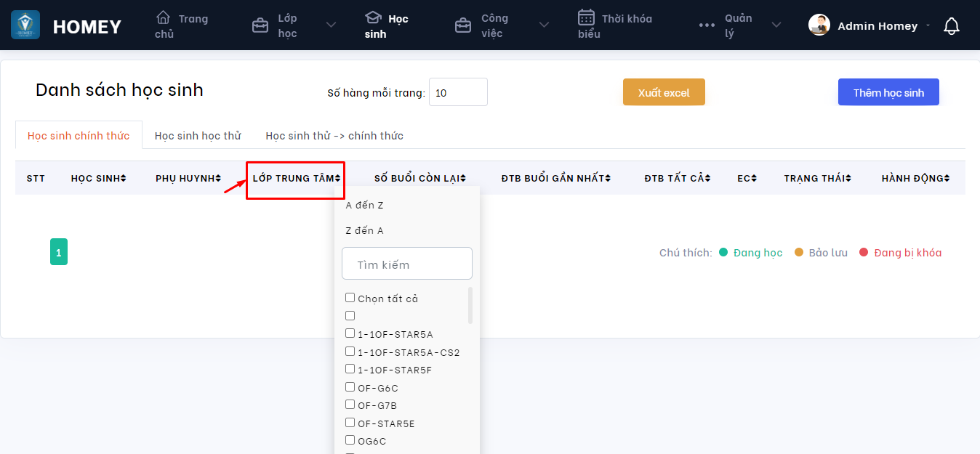Focus the Tìm kiếm search box
The image size is (980, 454).
407,264
